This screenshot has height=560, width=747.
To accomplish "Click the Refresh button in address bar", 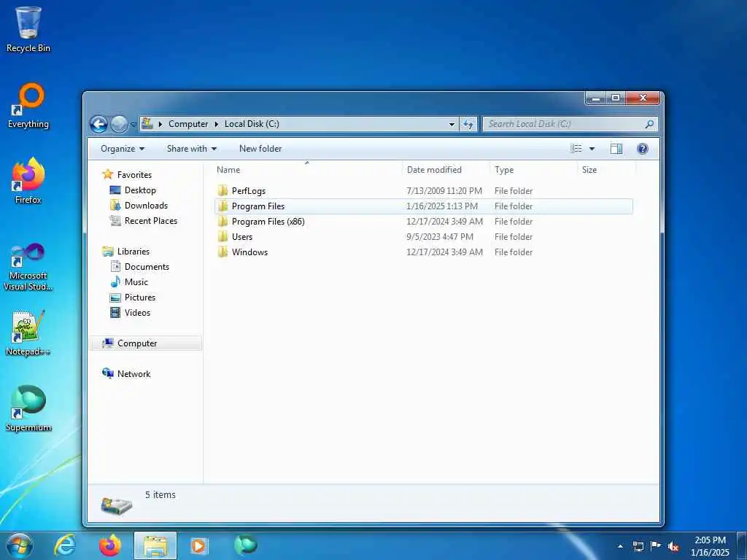I will click(468, 124).
